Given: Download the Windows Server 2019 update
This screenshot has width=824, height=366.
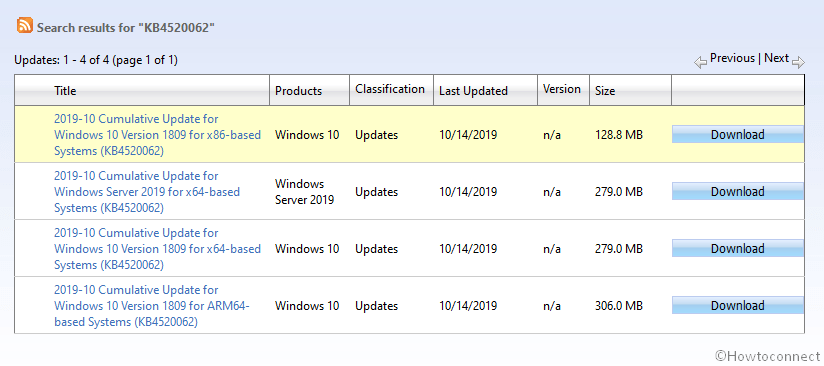Looking at the screenshot, I should pyautogui.click(x=738, y=191).
